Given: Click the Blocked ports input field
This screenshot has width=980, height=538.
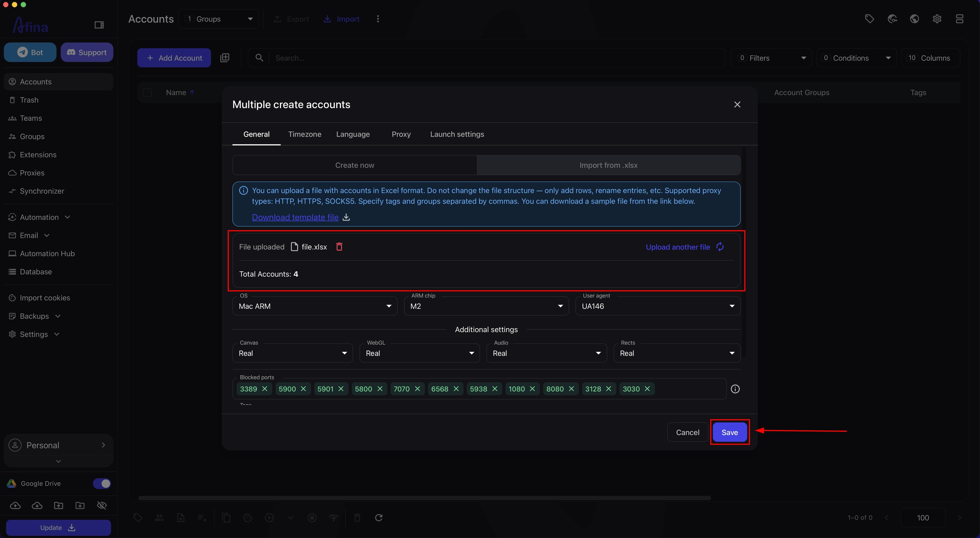Looking at the screenshot, I should point(479,389).
